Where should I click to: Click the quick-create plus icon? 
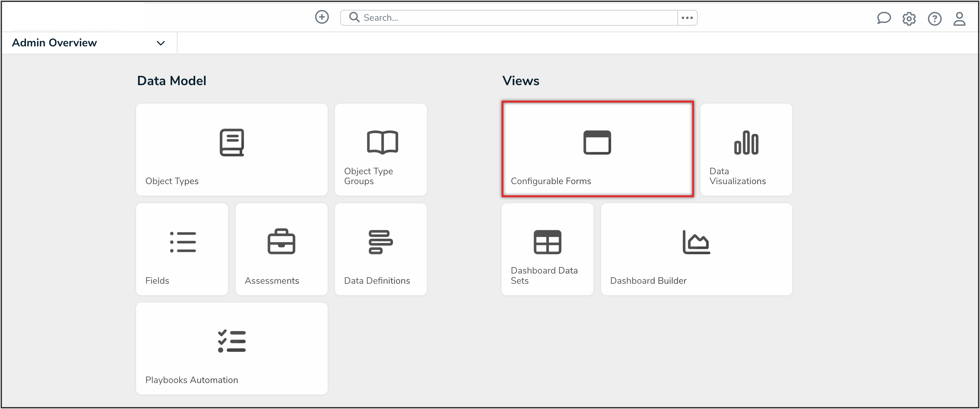pyautogui.click(x=322, y=17)
